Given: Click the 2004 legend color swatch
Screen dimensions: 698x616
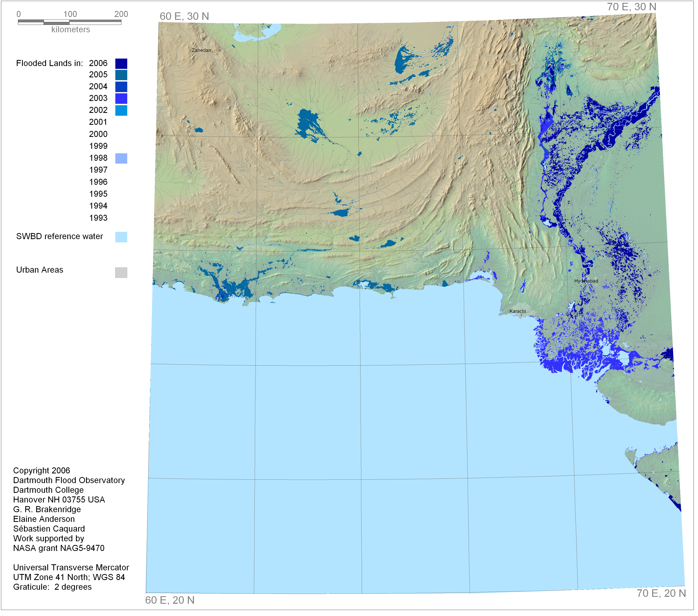Looking at the screenshot, I should 121,87.
